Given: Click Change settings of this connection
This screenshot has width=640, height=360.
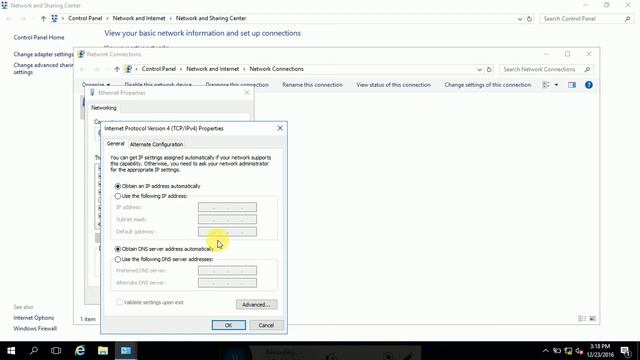Looking at the screenshot, I should coord(488,85).
